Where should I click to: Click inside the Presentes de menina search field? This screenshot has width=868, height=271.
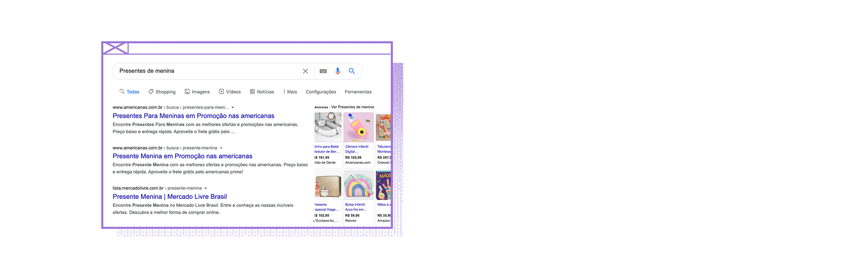(208, 71)
